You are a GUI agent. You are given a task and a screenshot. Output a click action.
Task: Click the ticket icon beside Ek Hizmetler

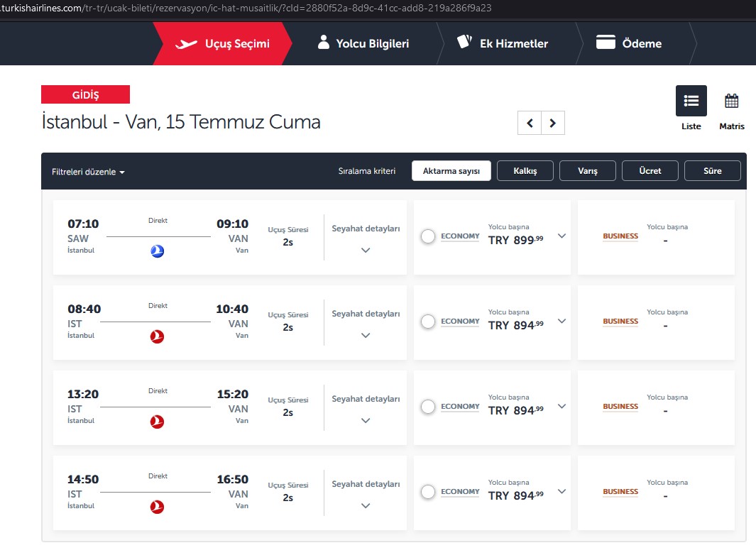[x=464, y=41]
